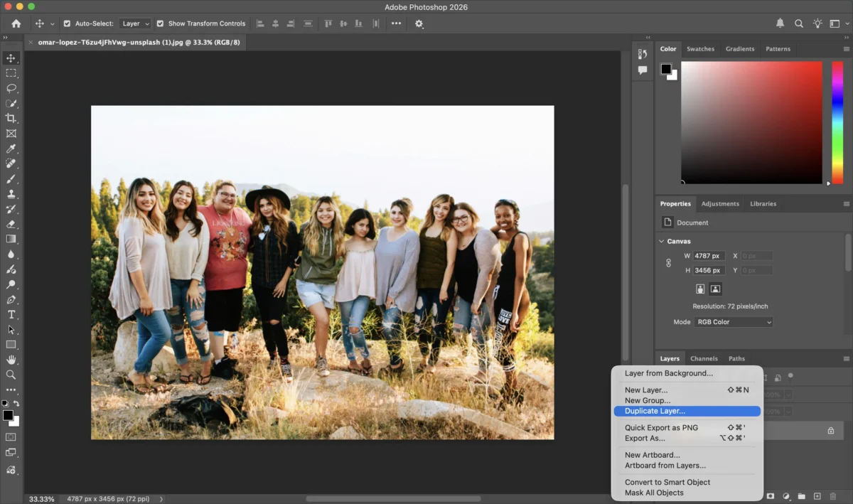853x504 pixels.
Task: Click the Home icon in options bar
Action: tap(16, 23)
